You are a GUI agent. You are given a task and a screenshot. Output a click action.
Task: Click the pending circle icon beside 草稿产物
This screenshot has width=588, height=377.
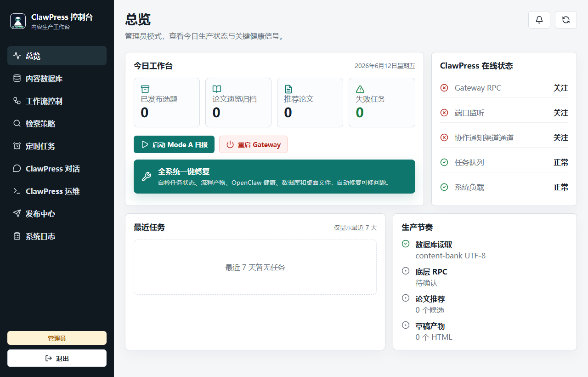(x=406, y=325)
